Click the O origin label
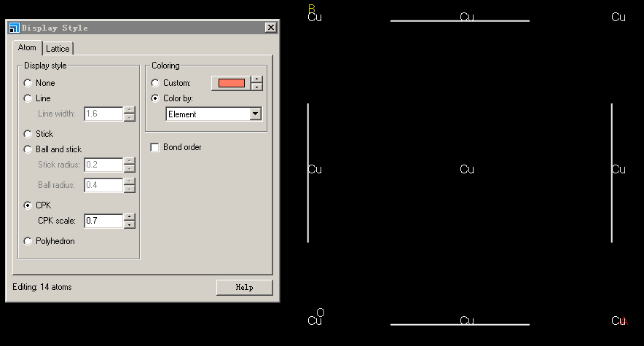 pyautogui.click(x=321, y=312)
